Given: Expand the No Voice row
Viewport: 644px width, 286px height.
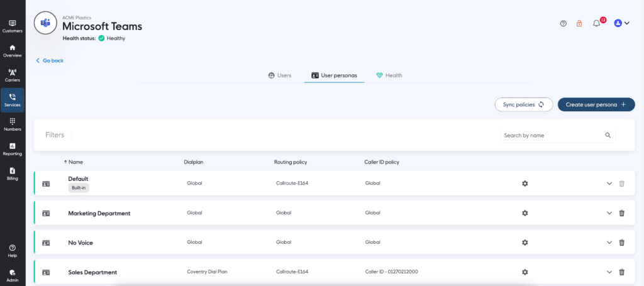Looking at the screenshot, I should point(609,243).
